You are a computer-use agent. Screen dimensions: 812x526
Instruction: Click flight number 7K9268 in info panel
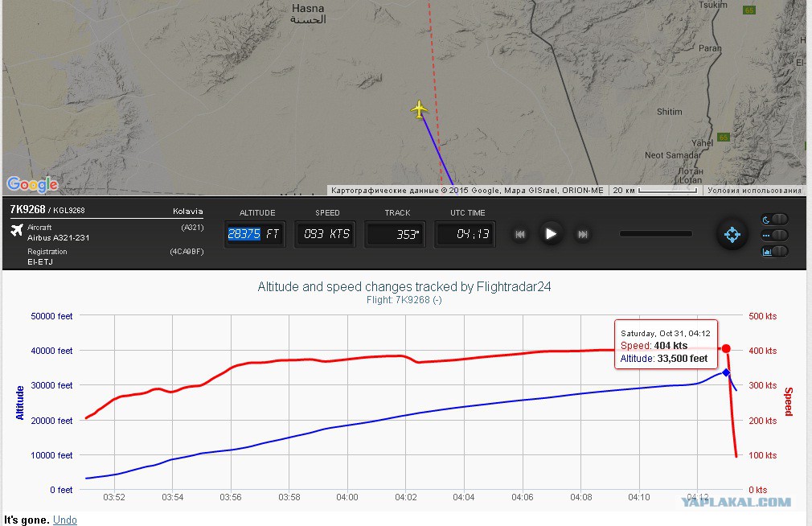point(27,209)
